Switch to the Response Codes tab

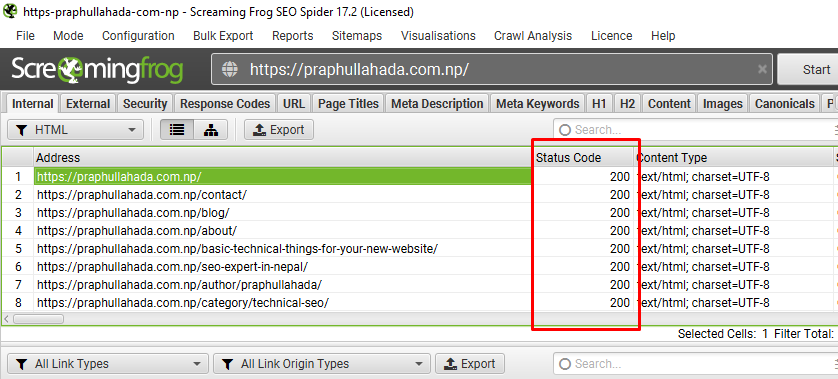pos(225,104)
